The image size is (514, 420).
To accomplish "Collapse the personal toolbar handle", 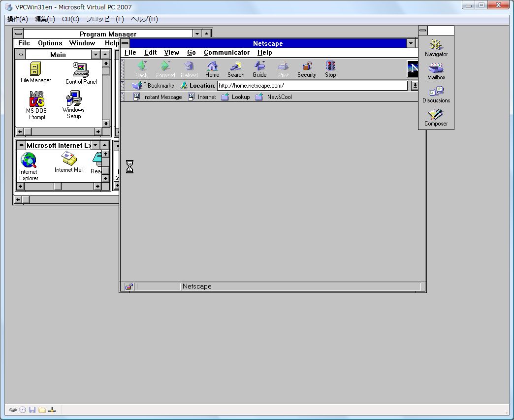I will click(x=123, y=97).
